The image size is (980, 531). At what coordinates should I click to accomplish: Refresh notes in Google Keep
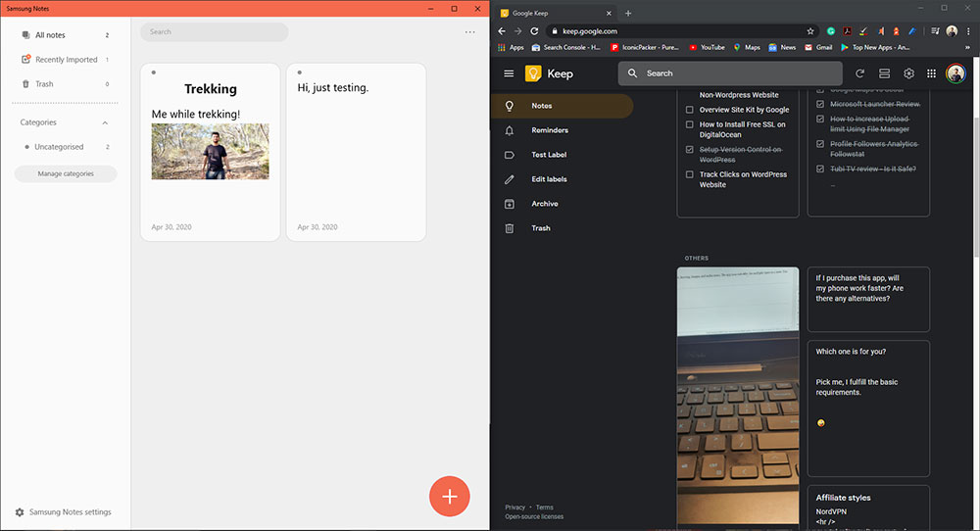click(860, 73)
